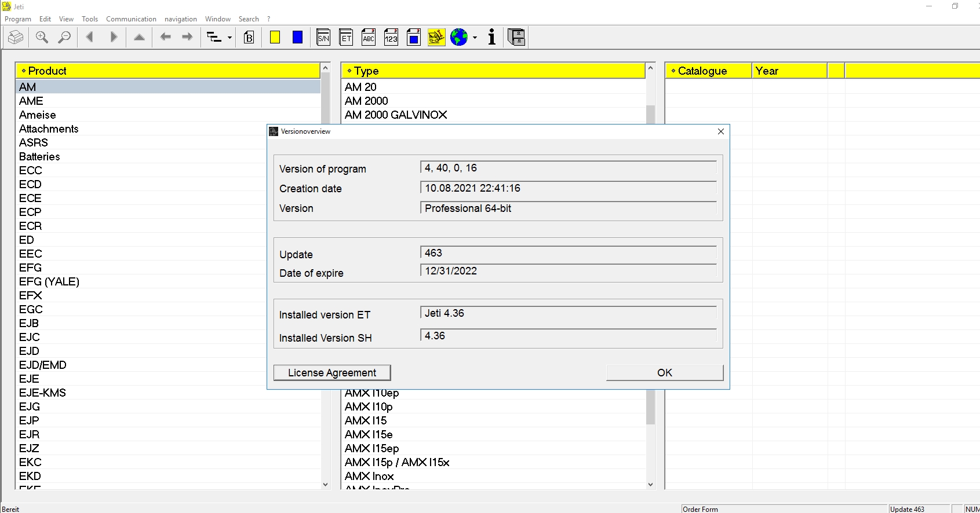Image resolution: width=980 pixels, height=513 pixels.
Task: Select AMX Inox in Type list
Action: 493,476
